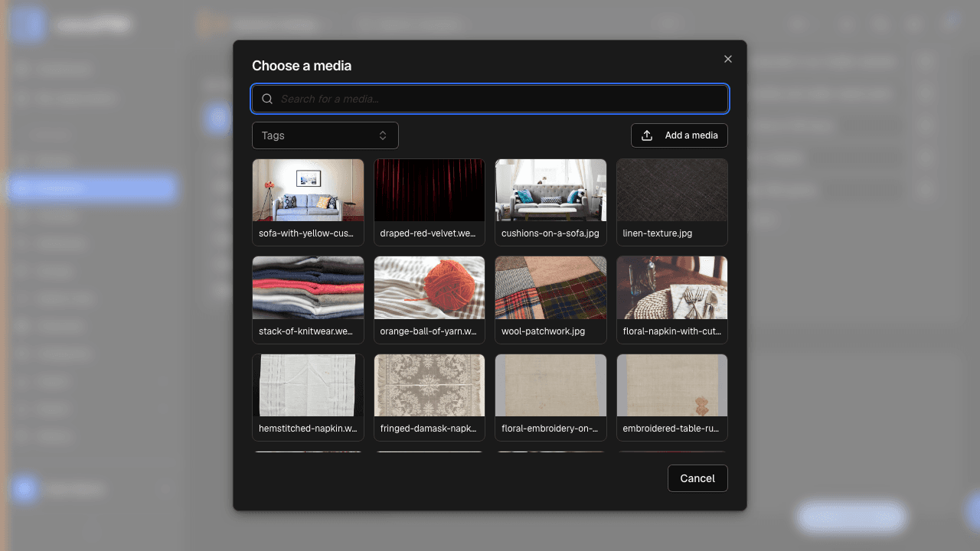
Task: Click the wool-patchwork.jpg file name
Action: click(x=544, y=331)
